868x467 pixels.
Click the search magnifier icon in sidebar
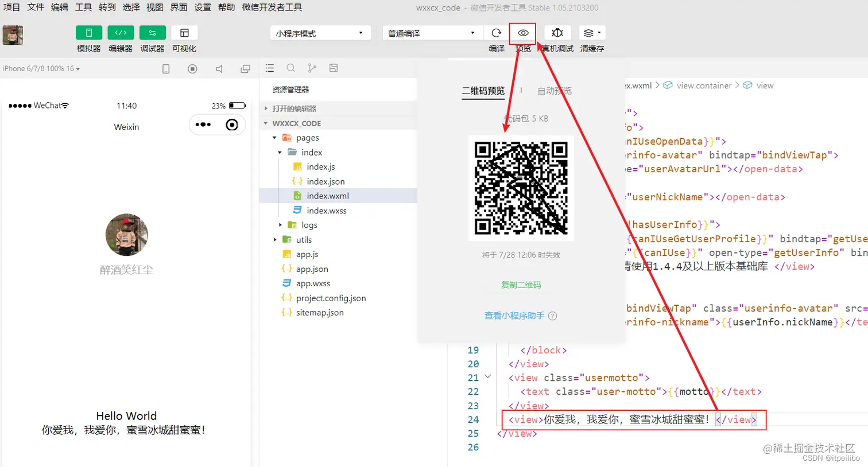pyautogui.click(x=291, y=68)
